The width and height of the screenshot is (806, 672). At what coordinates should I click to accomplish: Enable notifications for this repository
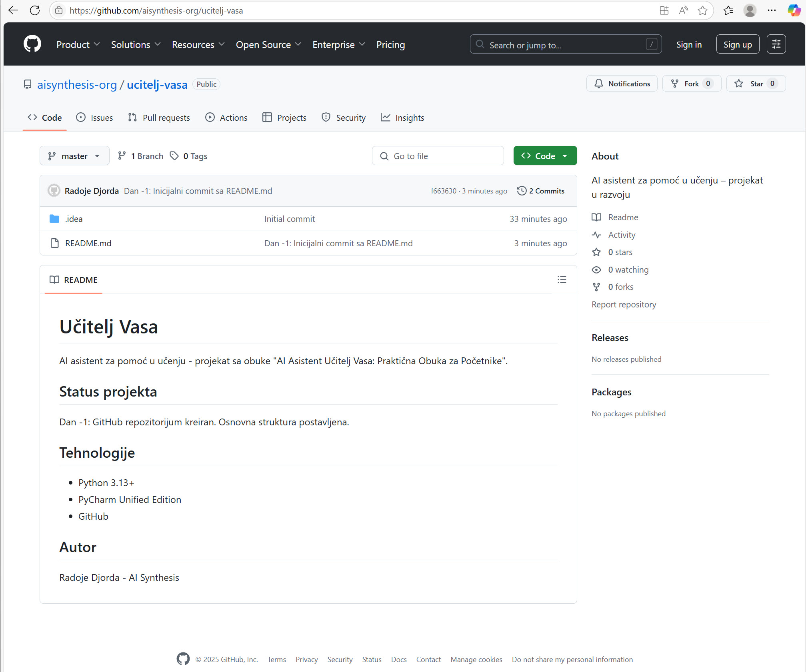[x=622, y=84]
